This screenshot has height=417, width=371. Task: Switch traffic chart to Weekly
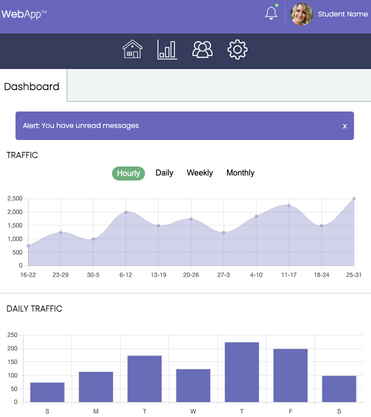coord(200,173)
